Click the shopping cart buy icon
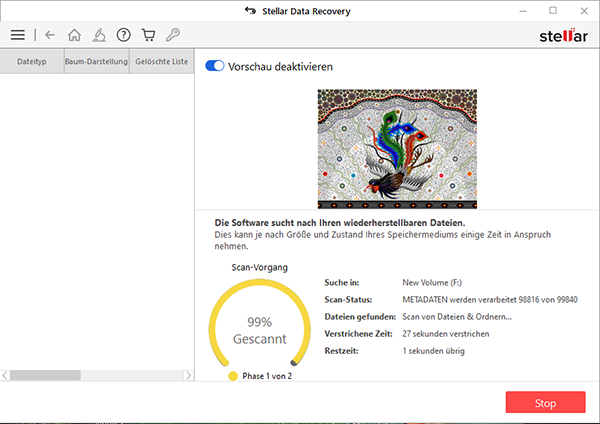This screenshot has height=424, width=600. (148, 35)
